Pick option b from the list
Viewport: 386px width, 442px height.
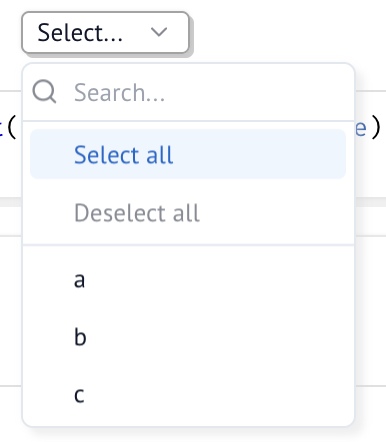(x=188, y=337)
